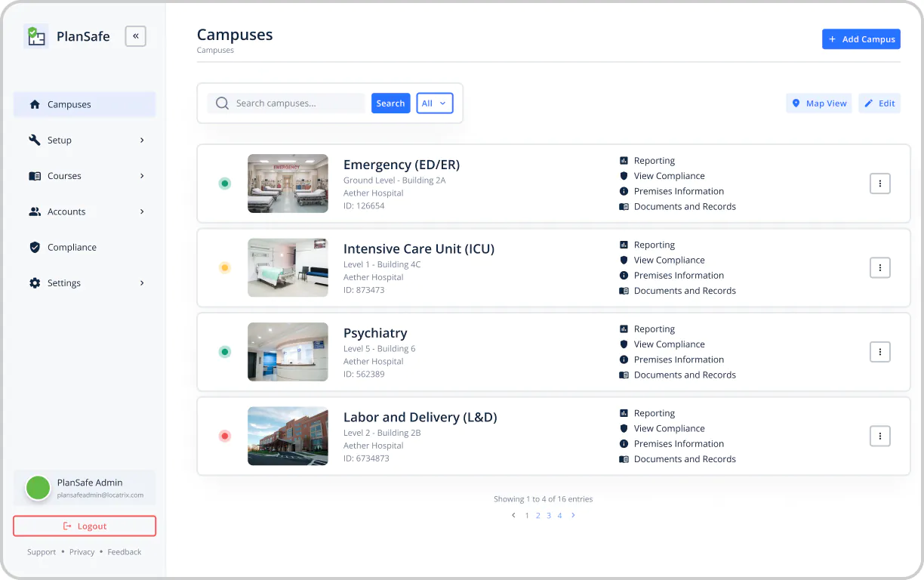
Task: Select the Setup wrench icon
Action: click(x=35, y=140)
